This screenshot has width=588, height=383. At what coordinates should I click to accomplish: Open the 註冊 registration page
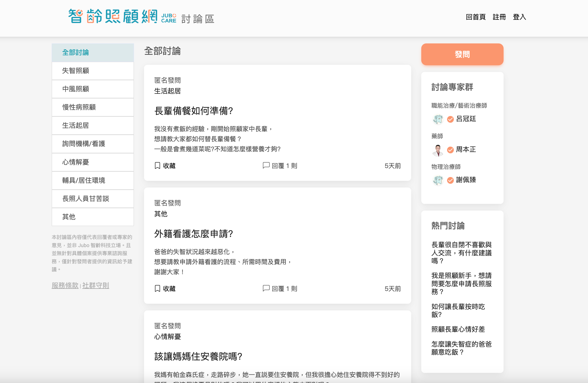pyautogui.click(x=499, y=17)
